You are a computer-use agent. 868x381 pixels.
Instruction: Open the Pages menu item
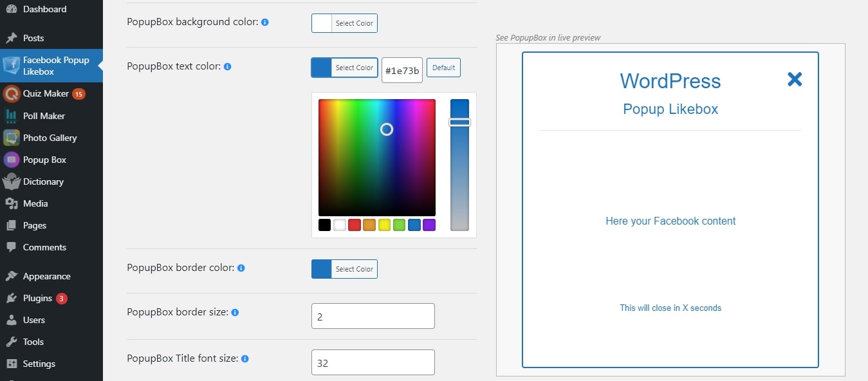click(x=51, y=225)
